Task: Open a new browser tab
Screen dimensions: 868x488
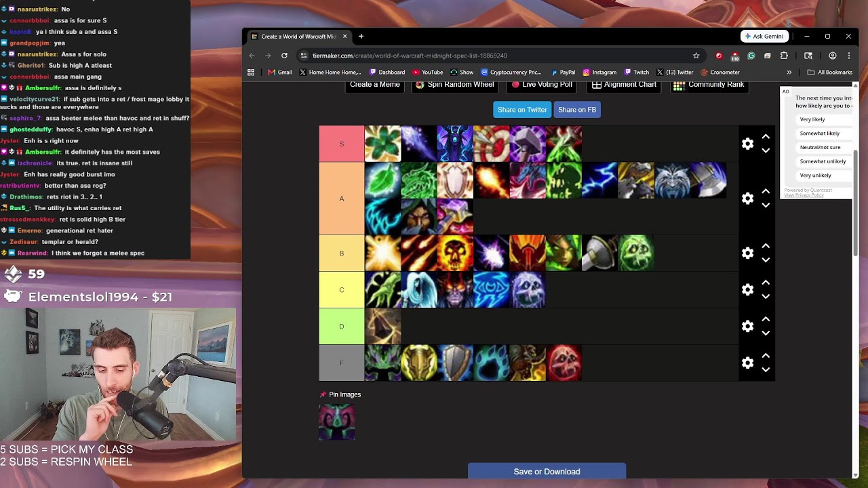Action: click(361, 37)
